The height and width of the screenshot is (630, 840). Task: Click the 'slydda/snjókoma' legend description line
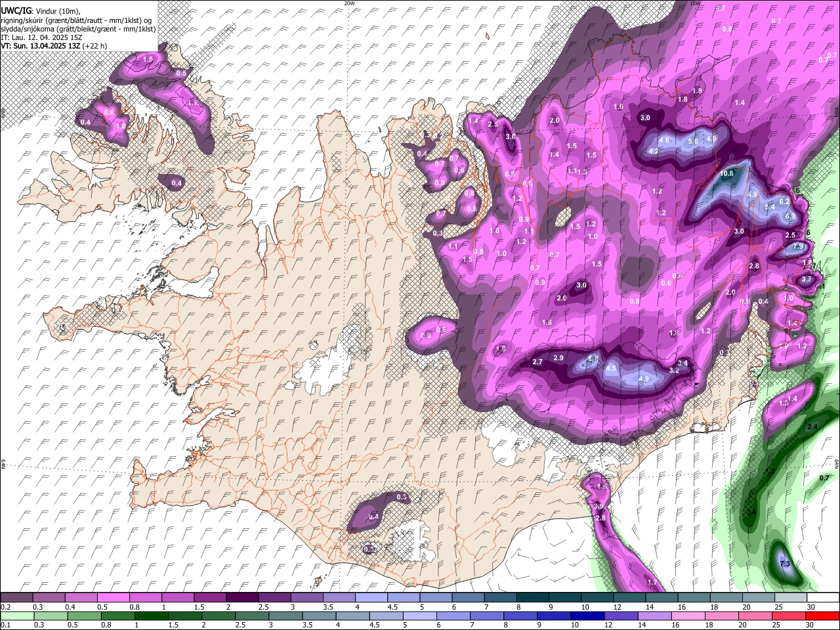78,29
